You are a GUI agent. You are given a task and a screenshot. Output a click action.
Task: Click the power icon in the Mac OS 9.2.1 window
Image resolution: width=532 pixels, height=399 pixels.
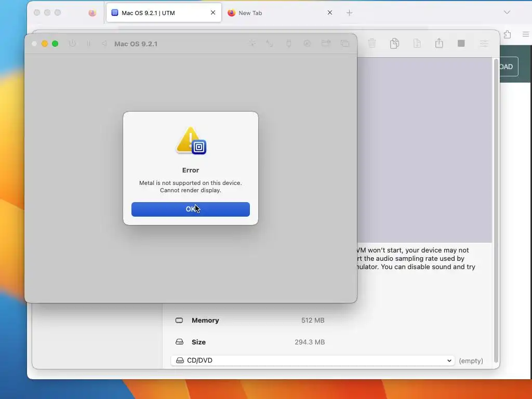[x=72, y=44]
